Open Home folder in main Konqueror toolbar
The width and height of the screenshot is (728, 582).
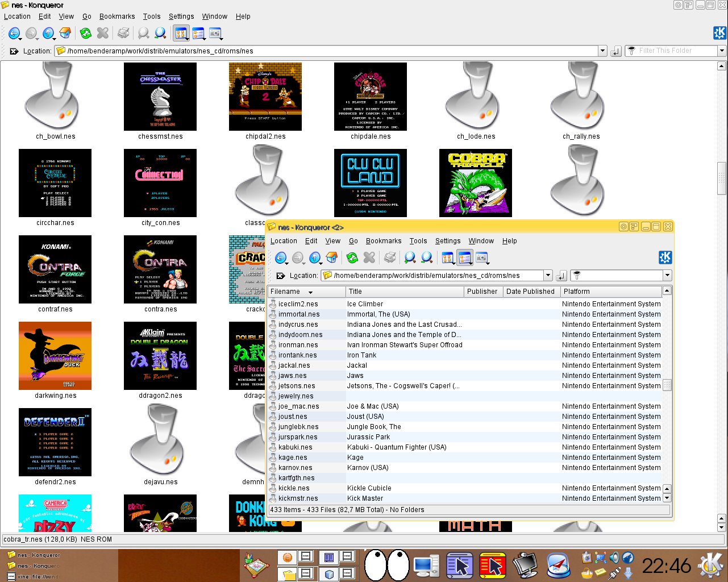(65, 34)
